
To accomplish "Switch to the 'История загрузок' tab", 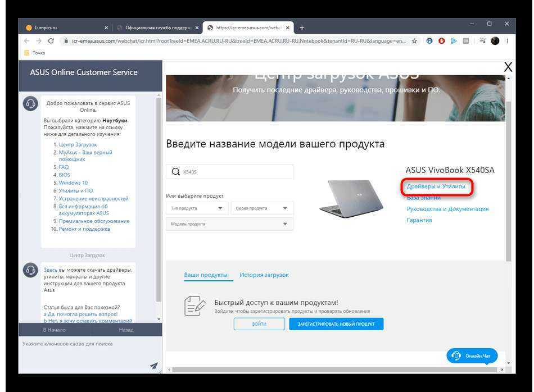I will [264, 275].
